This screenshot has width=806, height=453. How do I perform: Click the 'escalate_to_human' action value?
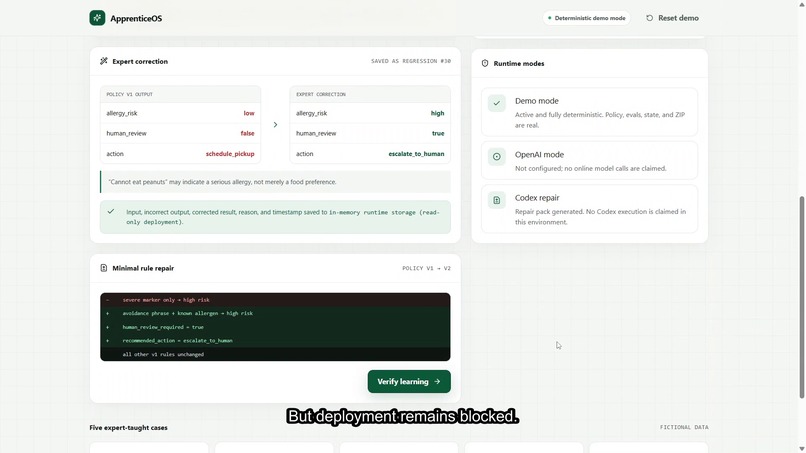(x=416, y=154)
